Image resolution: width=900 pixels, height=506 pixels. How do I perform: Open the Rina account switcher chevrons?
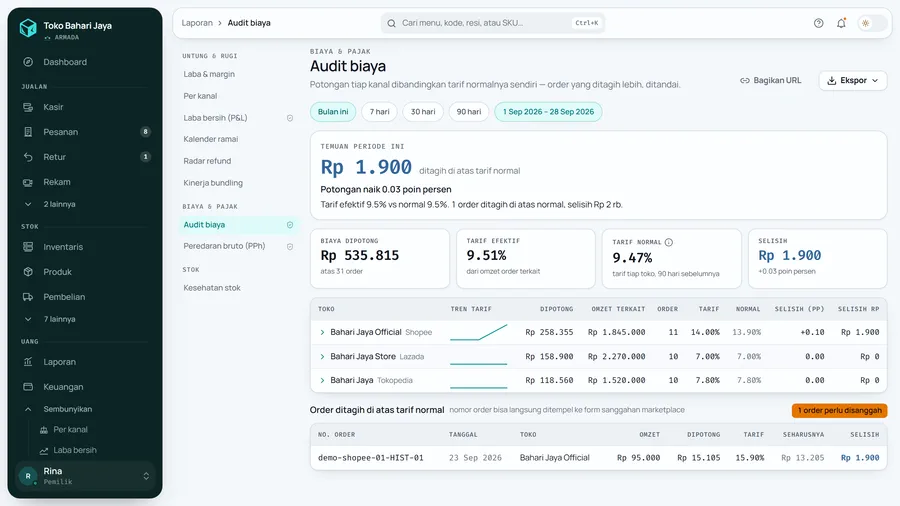point(146,476)
